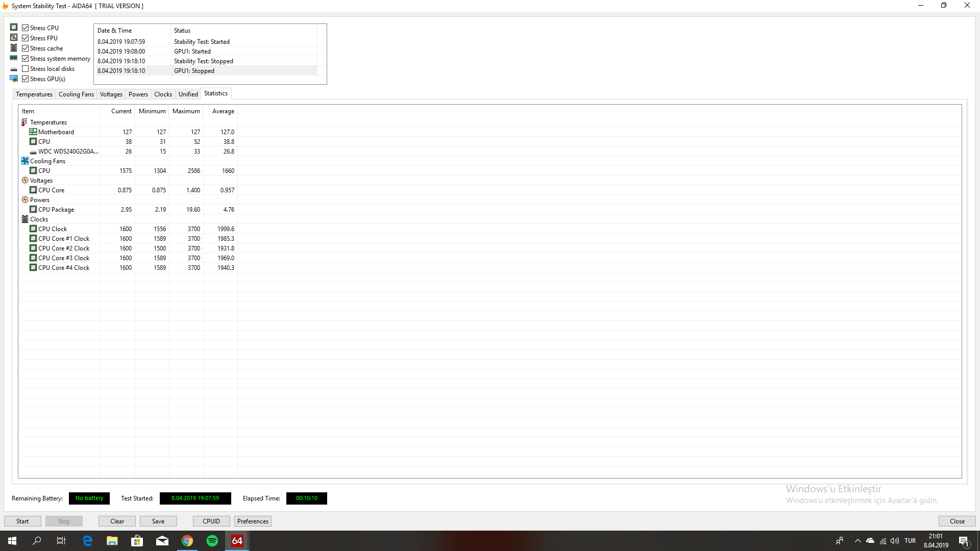Select the GPU1: Stopped log row
This screenshot has width=980, height=551.
pyautogui.click(x=204, y=71)
